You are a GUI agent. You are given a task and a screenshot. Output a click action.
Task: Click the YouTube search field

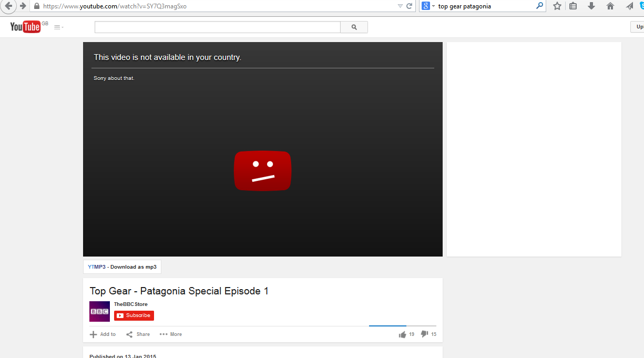[x=218, y=27]
